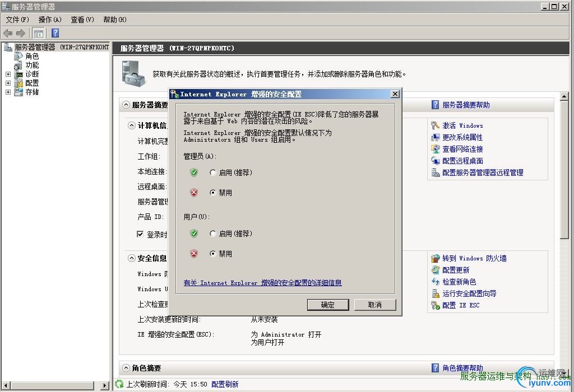
Task: Click the IE ESC dialog title icon
Action: pos(175,94)
